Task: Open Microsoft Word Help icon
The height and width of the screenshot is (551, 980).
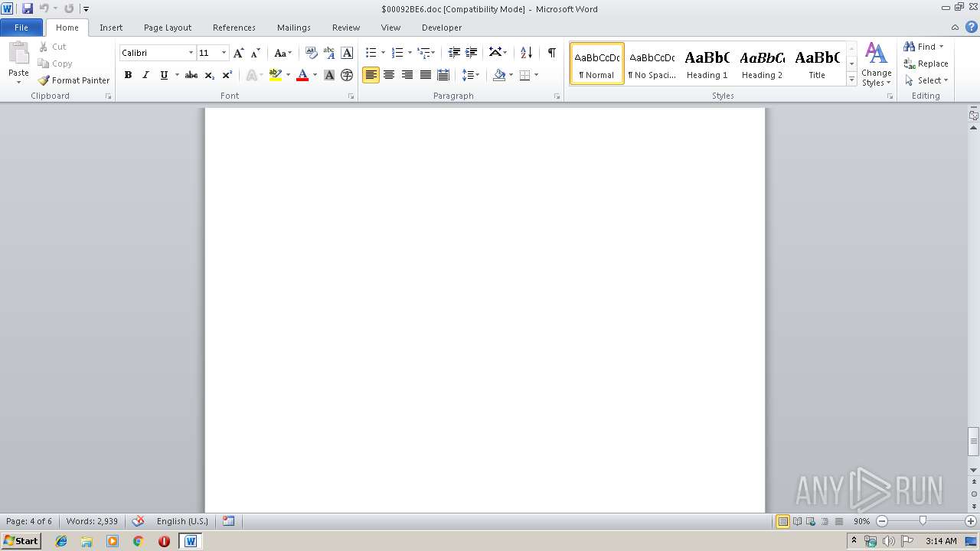Action: tap(971, 27)
